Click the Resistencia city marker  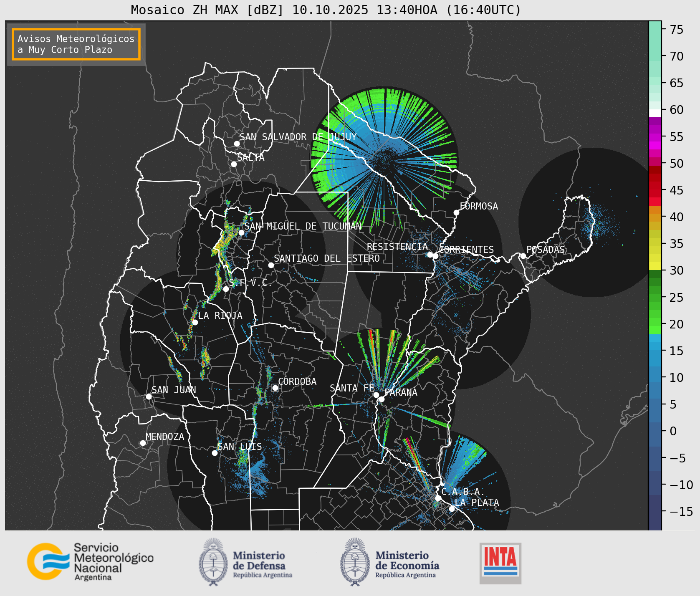(x=430, y=255)
